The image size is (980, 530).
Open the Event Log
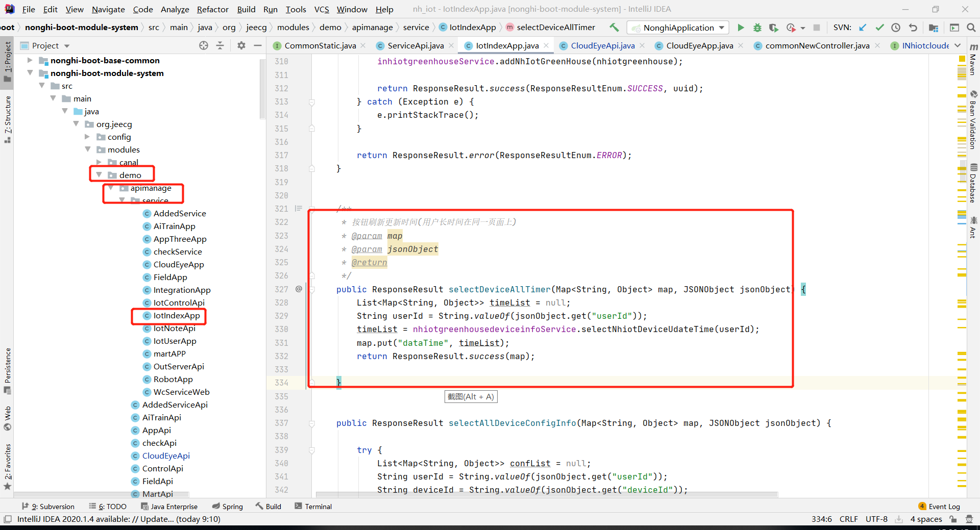pos(939,506)
